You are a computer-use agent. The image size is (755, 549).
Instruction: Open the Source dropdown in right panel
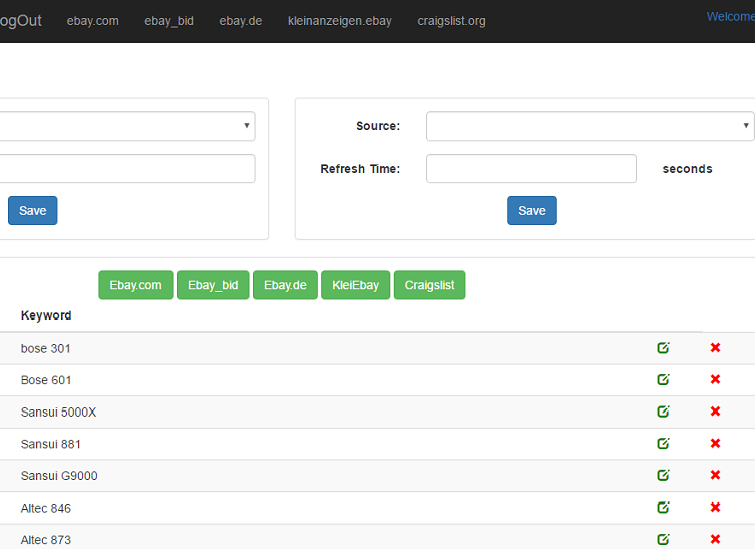pos(590,126)
